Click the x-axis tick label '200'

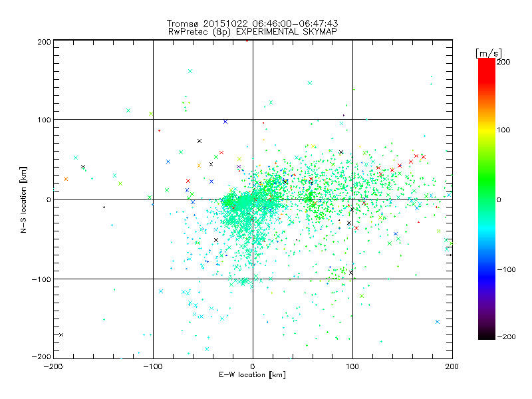(452, 366)
